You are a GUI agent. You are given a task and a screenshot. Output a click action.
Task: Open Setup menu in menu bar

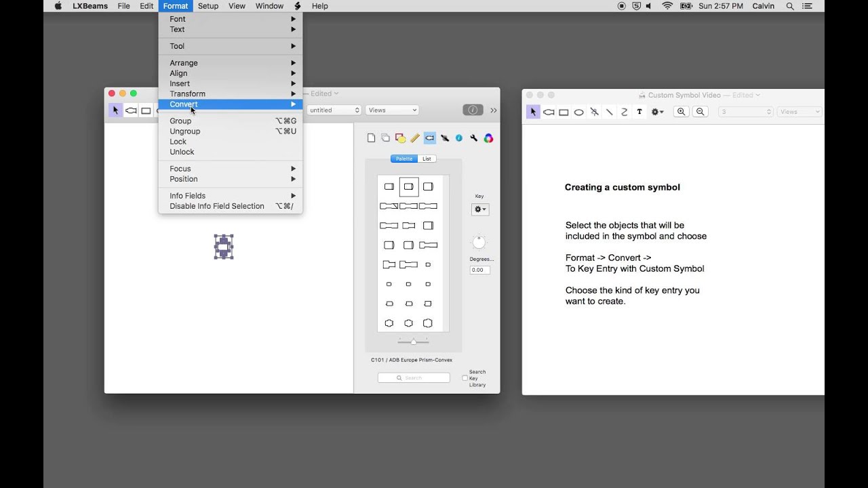[208, 6]
